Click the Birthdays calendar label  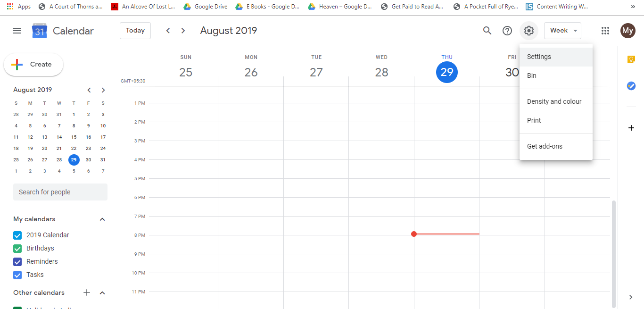tap(40, 248)
